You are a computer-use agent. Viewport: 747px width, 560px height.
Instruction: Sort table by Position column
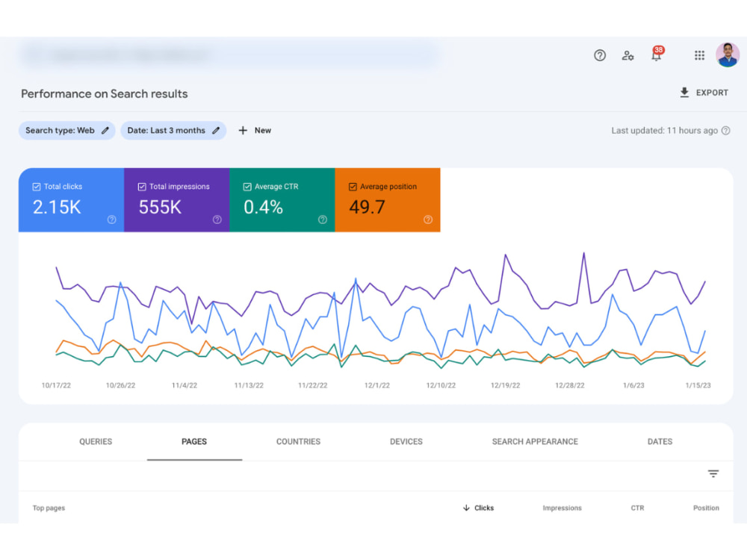coord(706,508)
